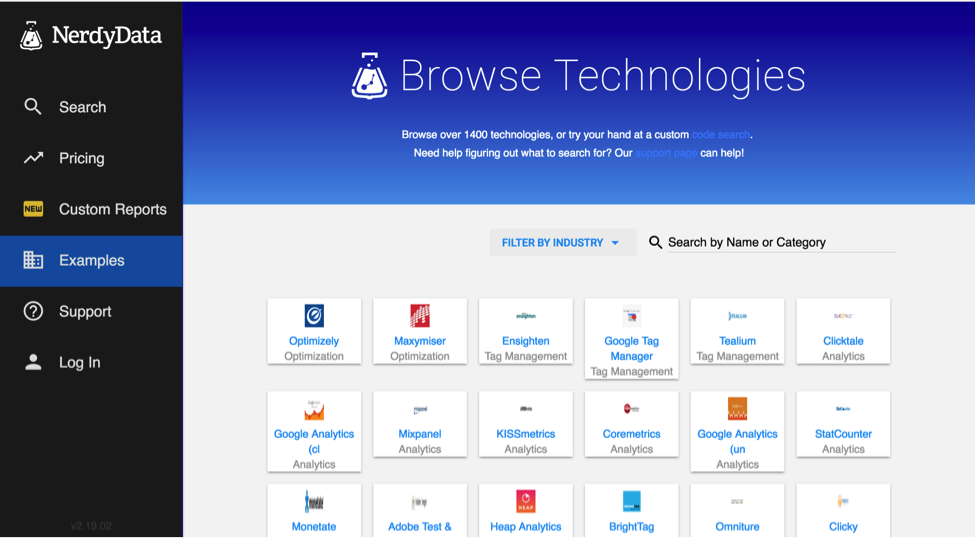The width and height of the screenshot is (975, 538).
Task: Open the Clicky technology link
Action: (x=843, y=526)
